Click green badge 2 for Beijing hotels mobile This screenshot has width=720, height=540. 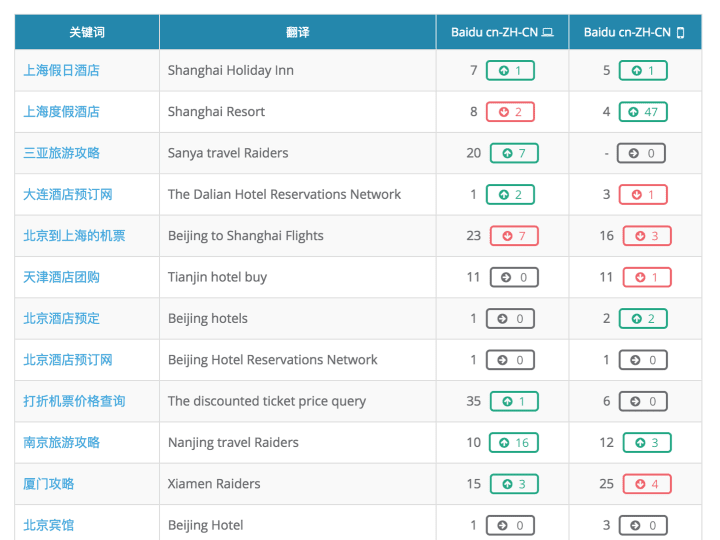[643, 318]
